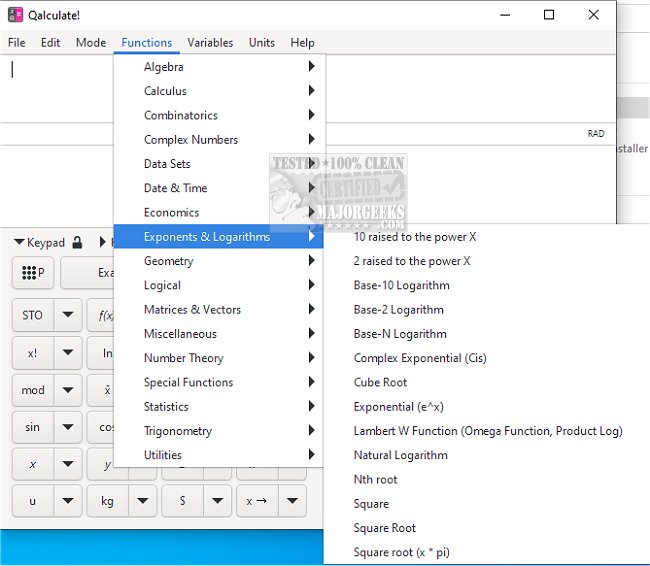Viewport: 650px width, 566px height.
Task: Click the RAD angle unit indicator
Action: (x=595, y=133)
